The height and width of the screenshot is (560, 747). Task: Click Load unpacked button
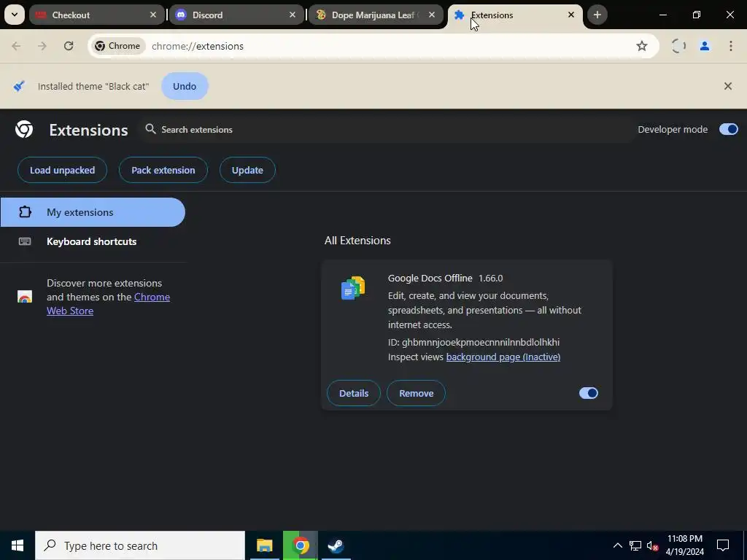click(63, 170)
